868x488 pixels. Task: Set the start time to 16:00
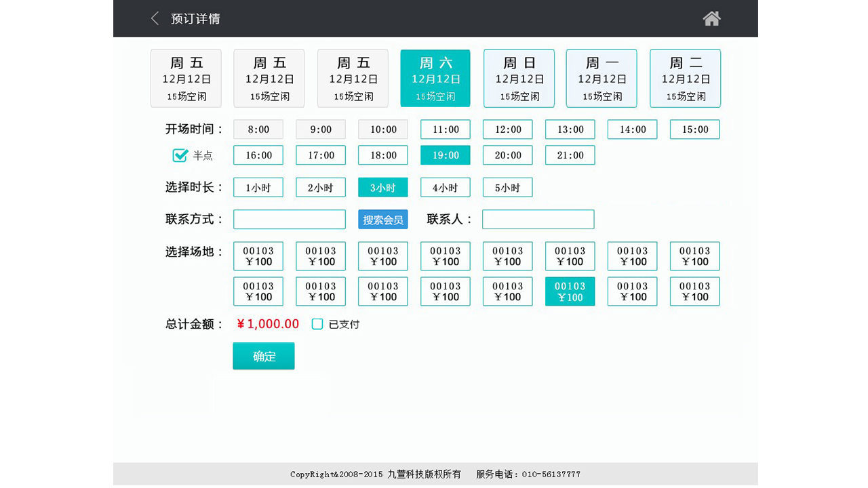258,155
